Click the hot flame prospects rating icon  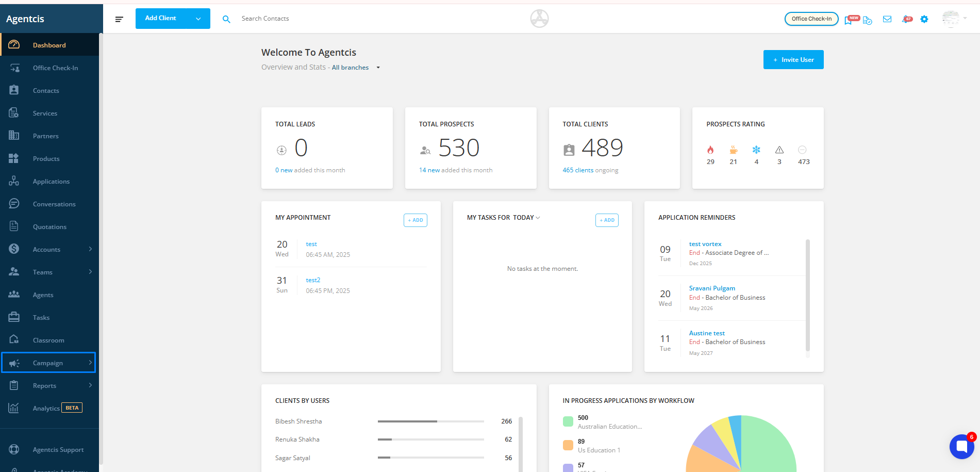(710, 150)
